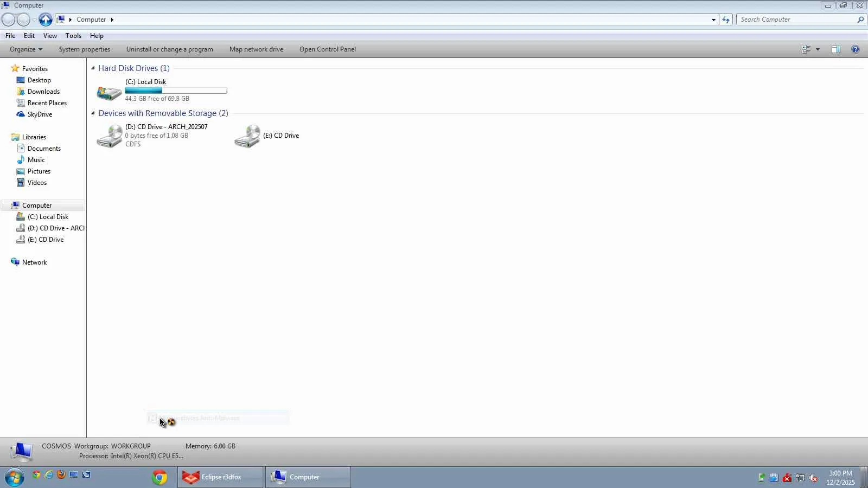
Task: Switch to Eclipse r3dfox taskbar button
Action: 220,477
